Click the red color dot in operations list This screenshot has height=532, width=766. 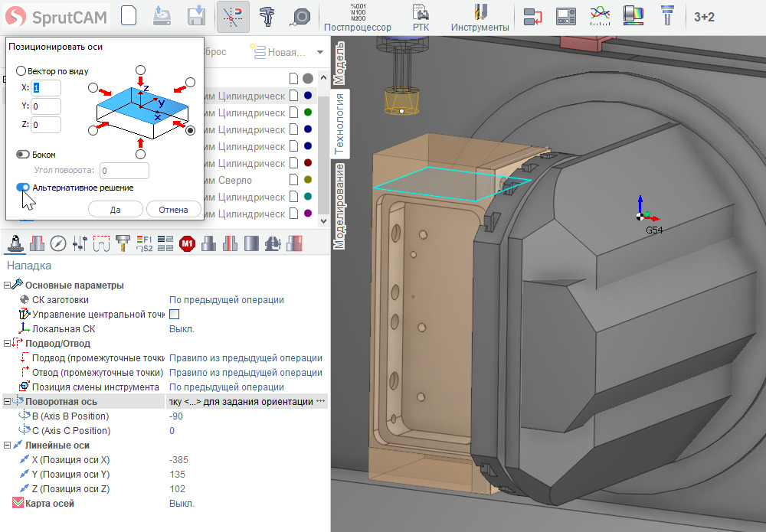[308, 163]
